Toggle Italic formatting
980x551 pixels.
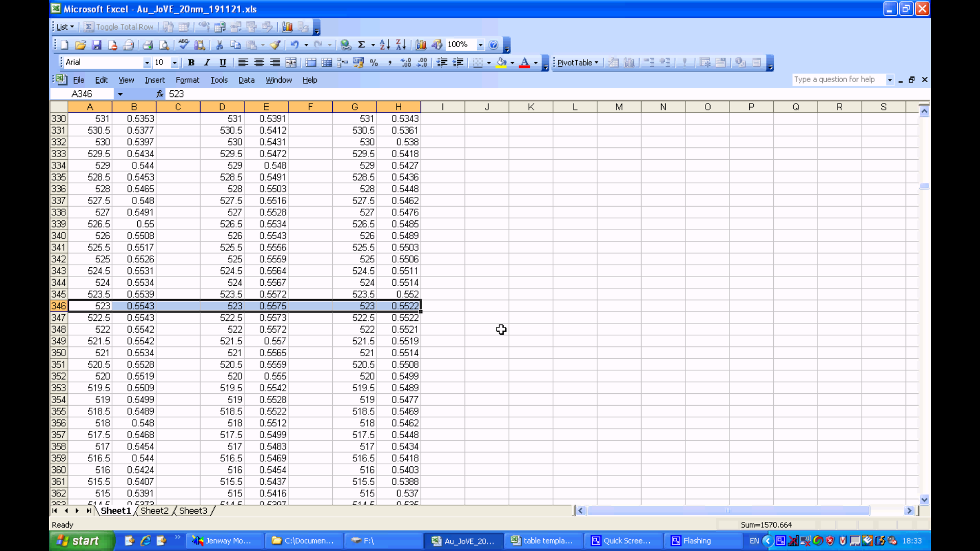point(207,63)
